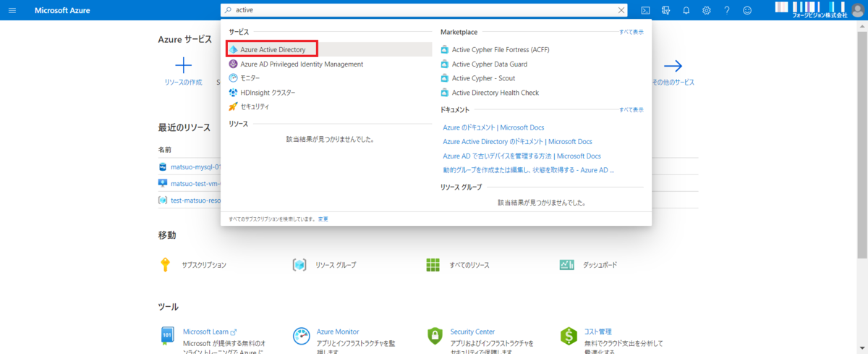Open the hamburger portal menu
The width and height of the screenshot is (868, 354).
click(x=13, y=10)
